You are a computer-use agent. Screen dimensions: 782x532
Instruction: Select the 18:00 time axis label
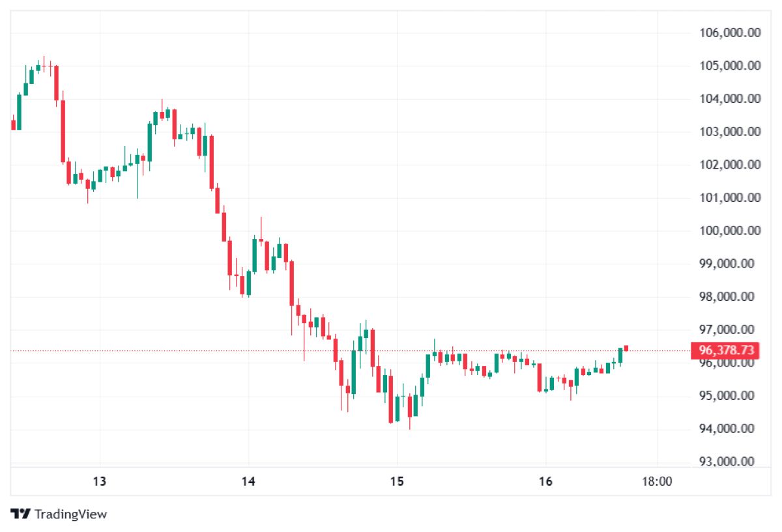click(x=657, y=482)
